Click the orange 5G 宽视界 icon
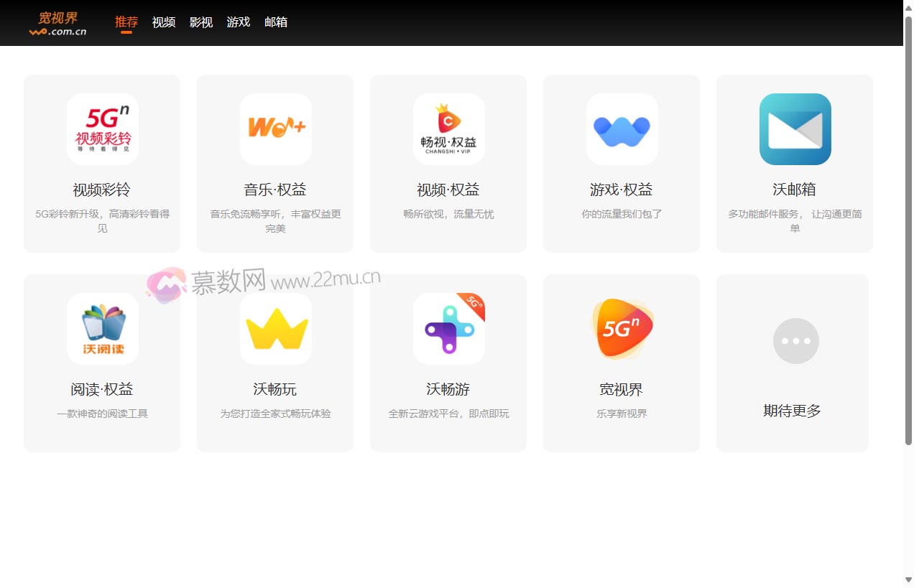914x588 pixels. 622,329
